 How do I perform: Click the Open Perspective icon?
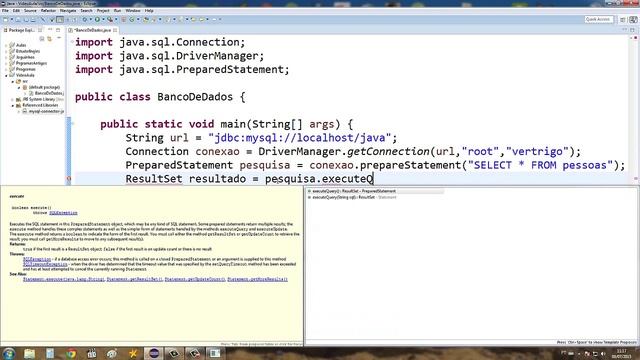(x=623, y=20)
